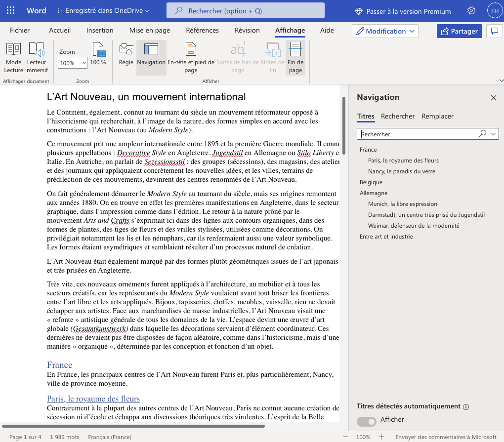The width and height of the screenshot is (504, 442).
Task: Jump to the Allemagne heading
Action: pos(374,194)
